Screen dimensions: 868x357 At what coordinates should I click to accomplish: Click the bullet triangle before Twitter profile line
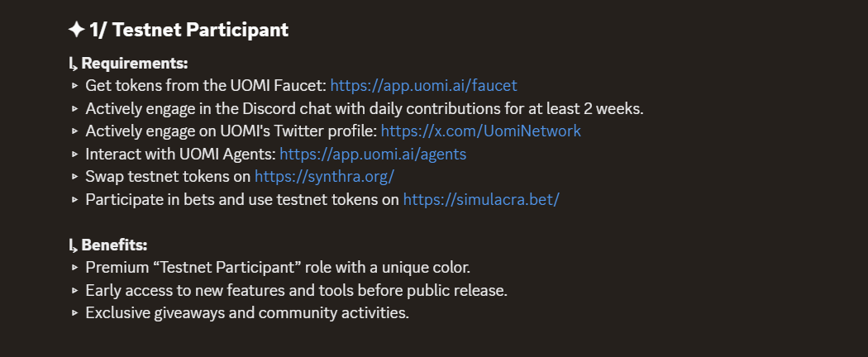tap(75, 131)
